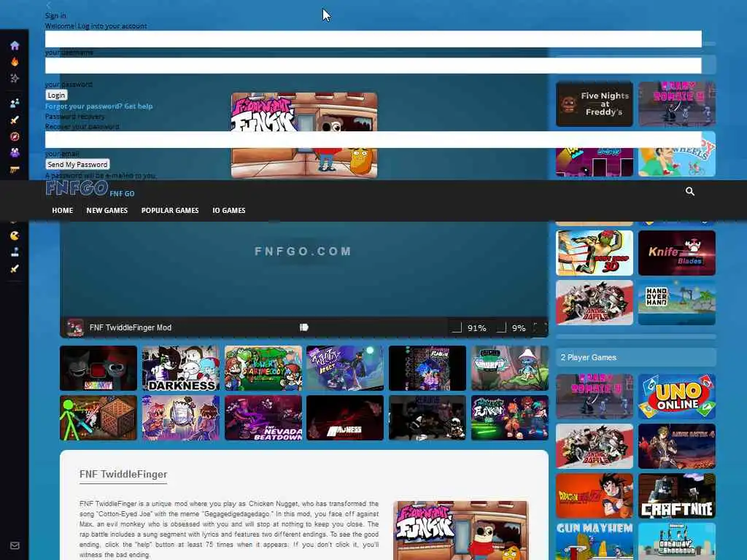This screenshot has width=747, height=560.
Task: Go to HOME in the navigation bar
Action: pos(63,211)
